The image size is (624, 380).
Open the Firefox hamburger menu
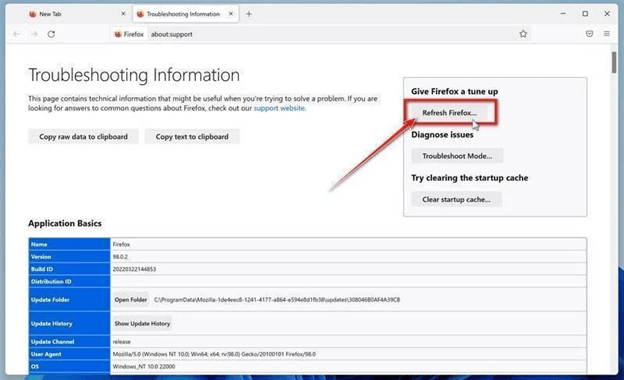(x=606, y=34)
